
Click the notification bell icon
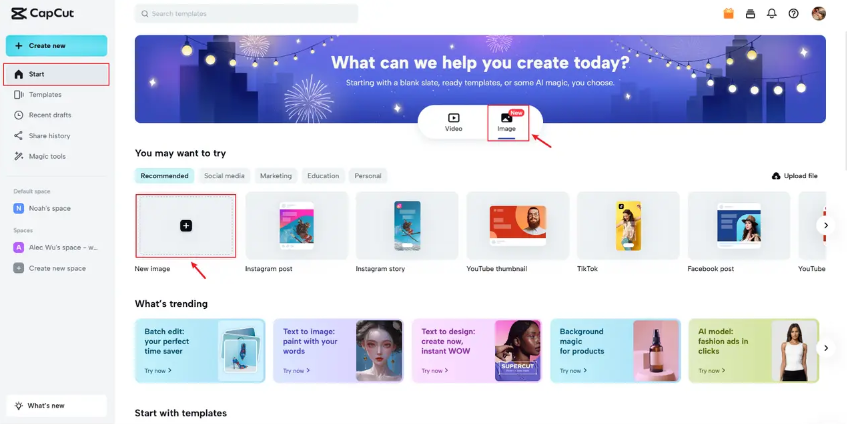772,14
